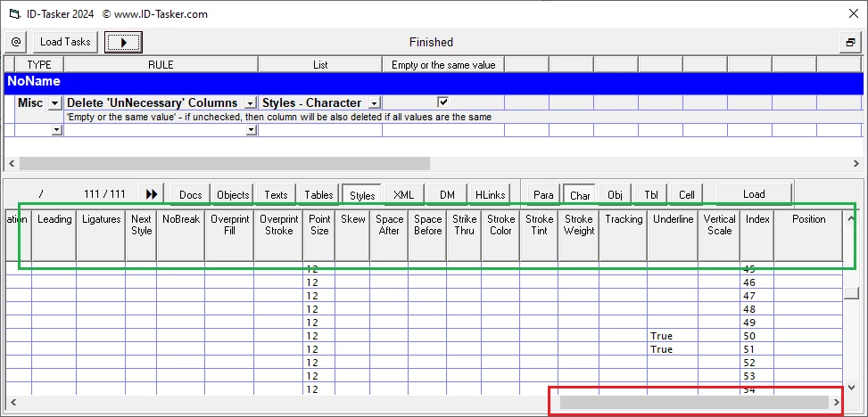Screen dimensions: 868x417
Task: Click the grid's horizontal scrollbar right arrow
Action: click(x=837, y=402)
